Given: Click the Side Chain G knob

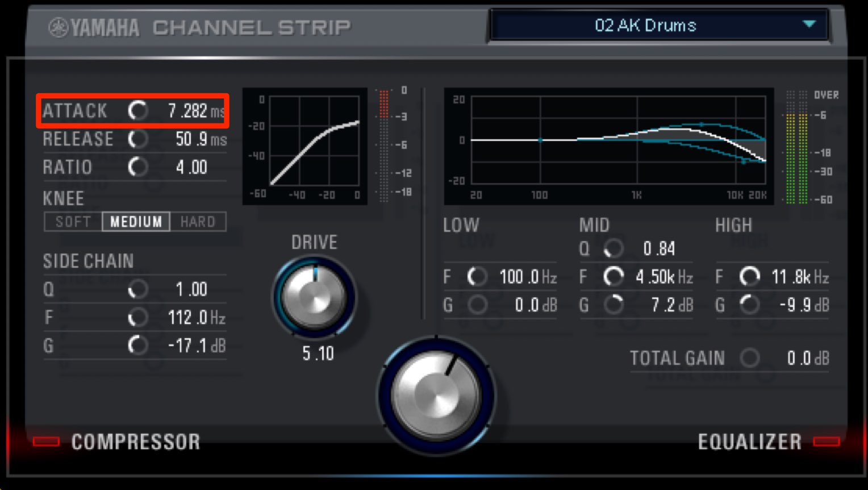Looking at the screenshot, I should click(137, 345).
